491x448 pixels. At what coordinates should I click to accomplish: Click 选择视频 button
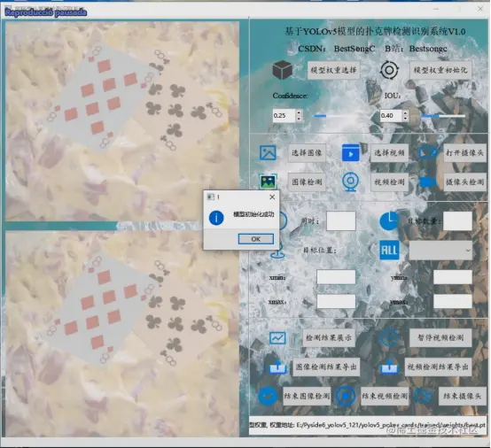(390, 153)
